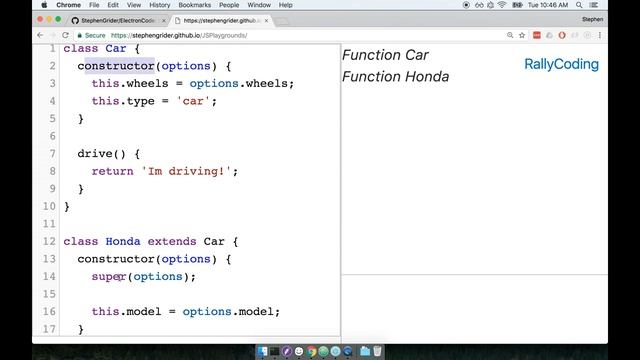This screenshot has height=360, width=640.
Task: Open the Chrome application menu
Action: click(68, 5)
